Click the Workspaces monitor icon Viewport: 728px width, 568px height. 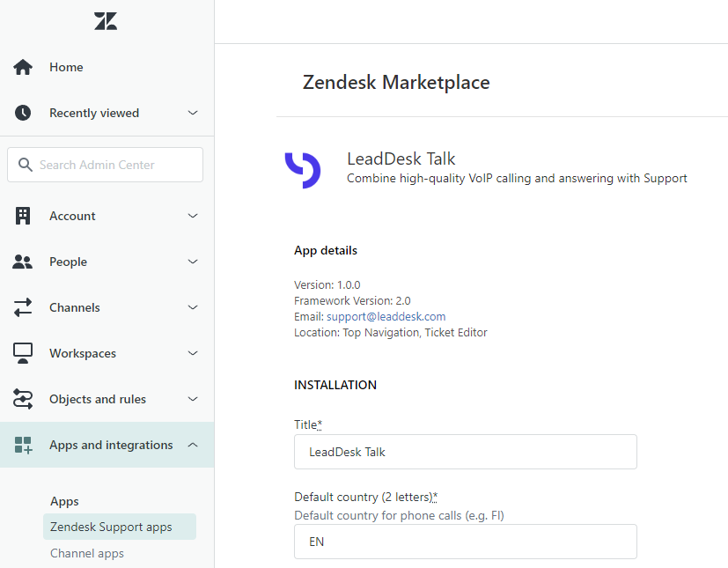(x=23, y=353)
